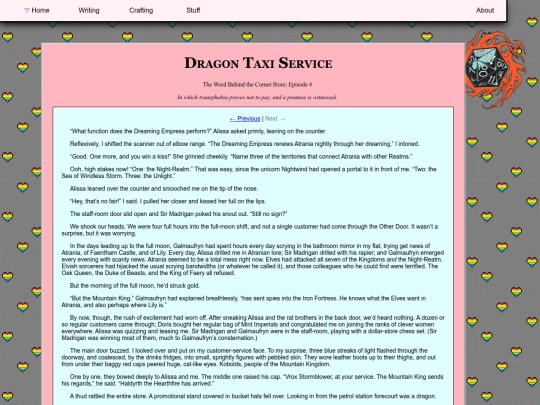Open the Stuff menu

click(x=193, y=10)
